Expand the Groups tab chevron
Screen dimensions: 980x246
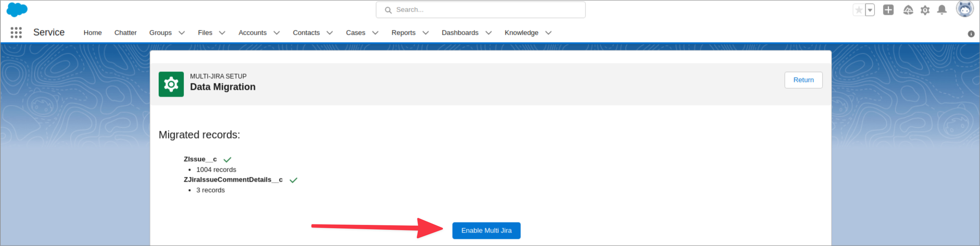click(182, 33)
